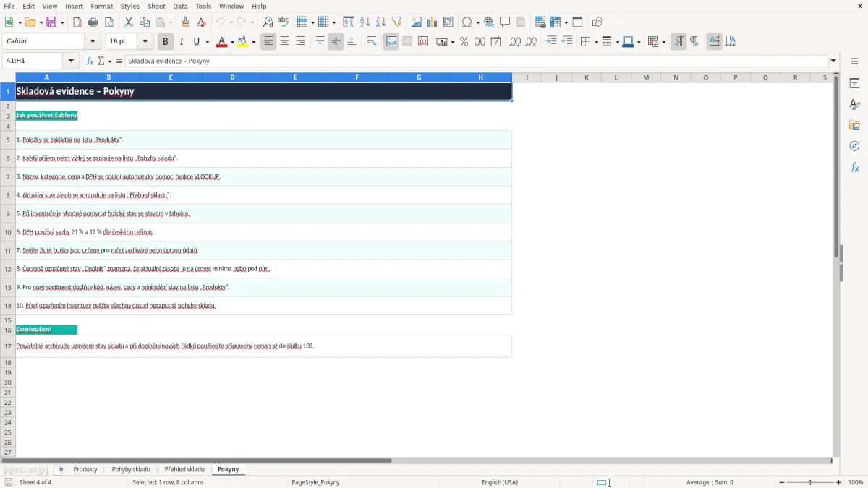868x488 pixels.
Task: Open the Sheet menu
Action: coord(156,6)
